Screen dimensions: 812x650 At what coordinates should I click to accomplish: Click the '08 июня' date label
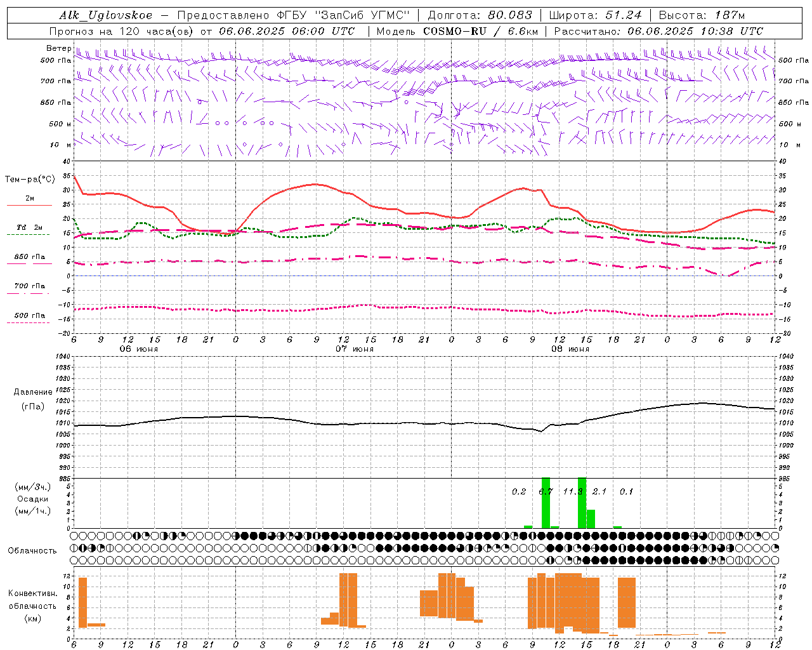click(570, 349)
